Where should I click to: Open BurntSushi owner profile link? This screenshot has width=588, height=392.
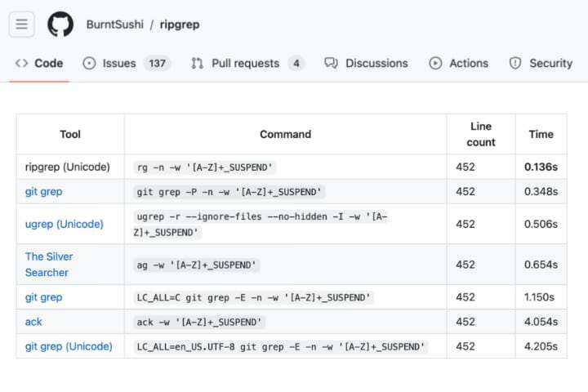click(114, 24)
